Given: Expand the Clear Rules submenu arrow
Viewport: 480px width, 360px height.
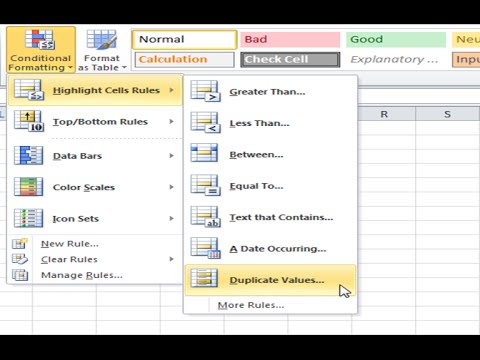Looking at the screenshot, I should (171, 259).
